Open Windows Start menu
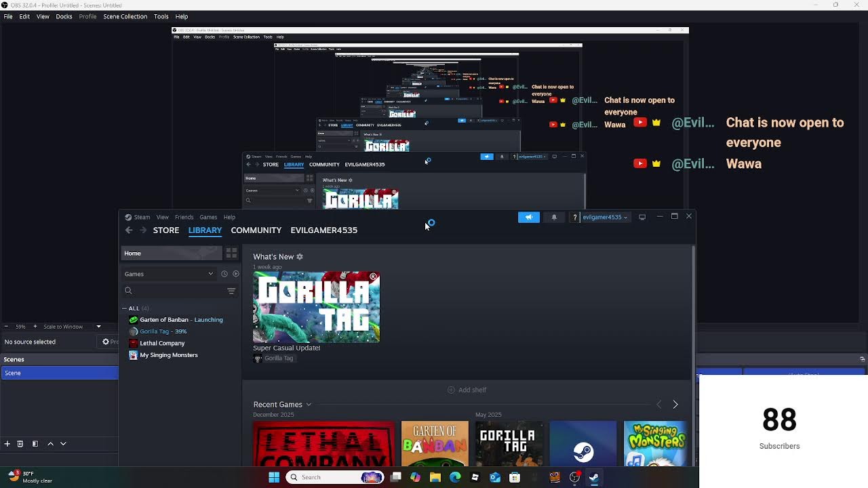 274,477
